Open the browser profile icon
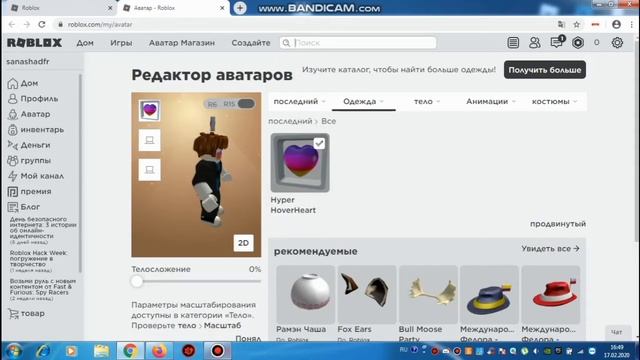Image resolution: width=640 pixels, height=360 pixels. tap(616, 24)
